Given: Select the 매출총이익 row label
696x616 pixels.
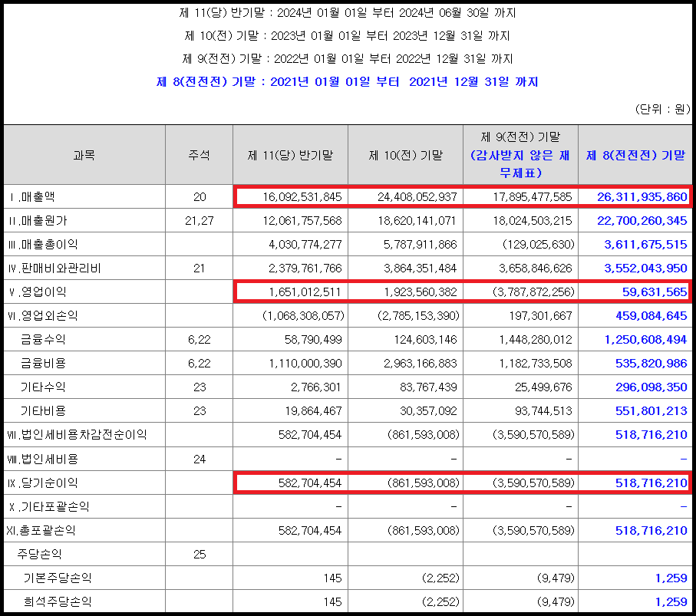Looking at the screenshot, I should point(43,244).
